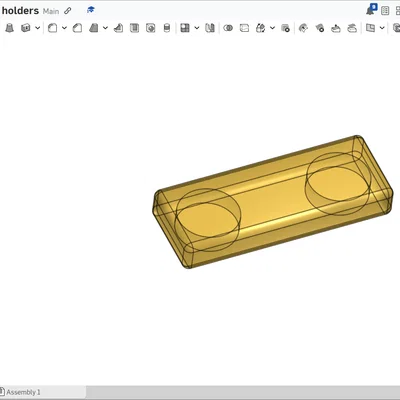The width and height of the screenshot is (400, 400).
Task: Select the Replace face tool
Action: [352, 28]
